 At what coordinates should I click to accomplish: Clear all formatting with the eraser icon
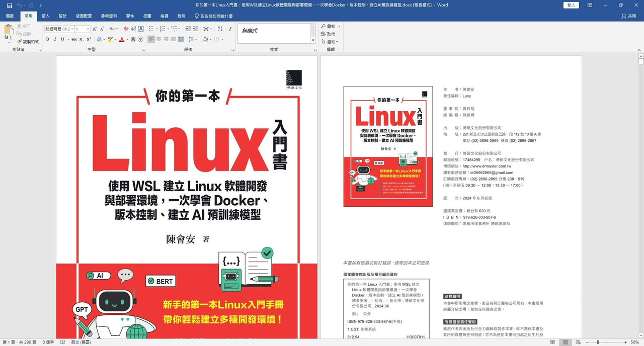click(126, 29)
